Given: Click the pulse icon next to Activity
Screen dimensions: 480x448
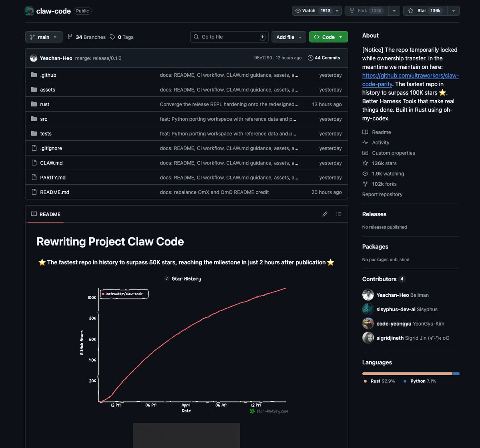Looking at the screenshot, I should click(x=365, y=142).
